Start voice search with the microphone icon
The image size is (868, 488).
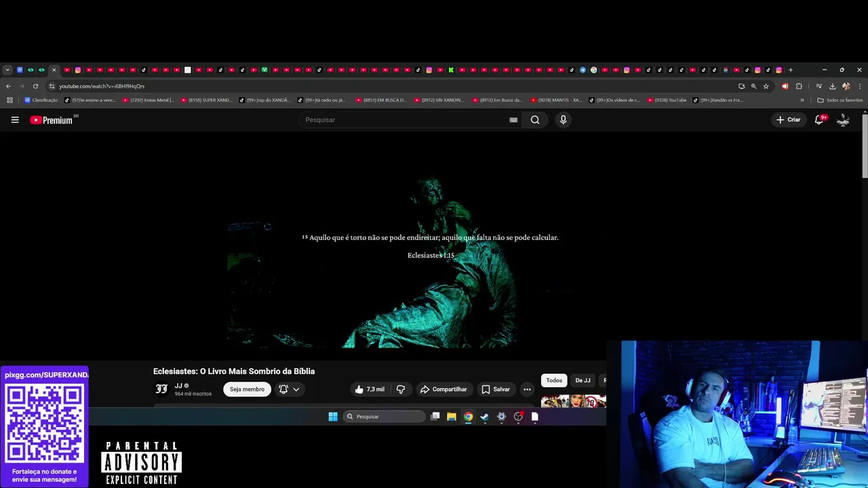(563, 120)
